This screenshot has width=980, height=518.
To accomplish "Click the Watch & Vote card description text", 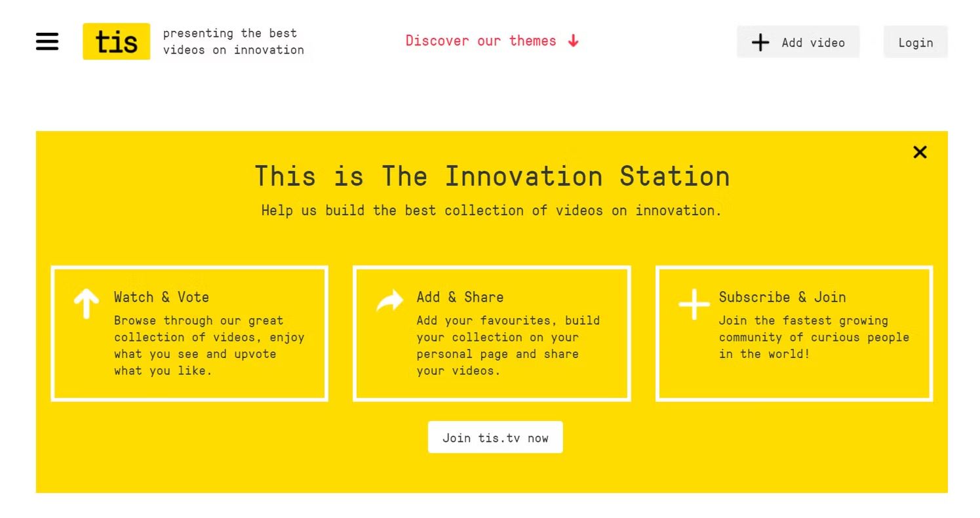I will (209, 346).
